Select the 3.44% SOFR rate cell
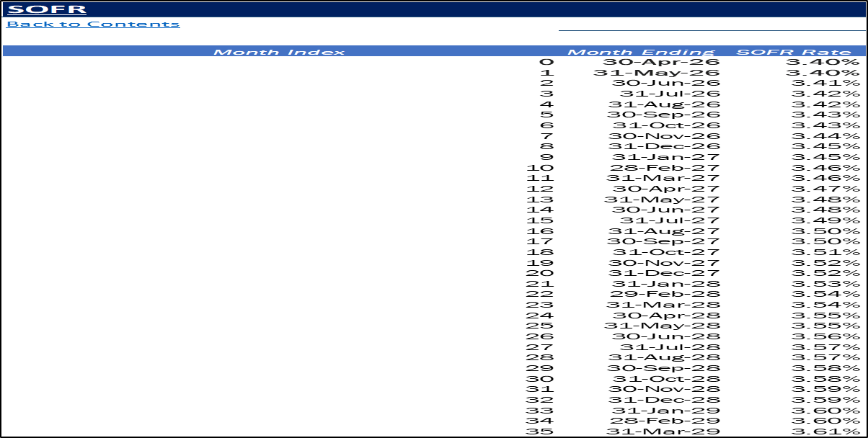Screen dimensions: 868x438 825,136
